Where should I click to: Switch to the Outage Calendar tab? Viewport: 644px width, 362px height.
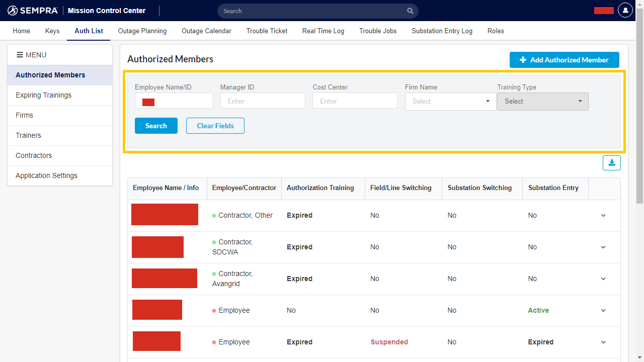click(206, 31)
